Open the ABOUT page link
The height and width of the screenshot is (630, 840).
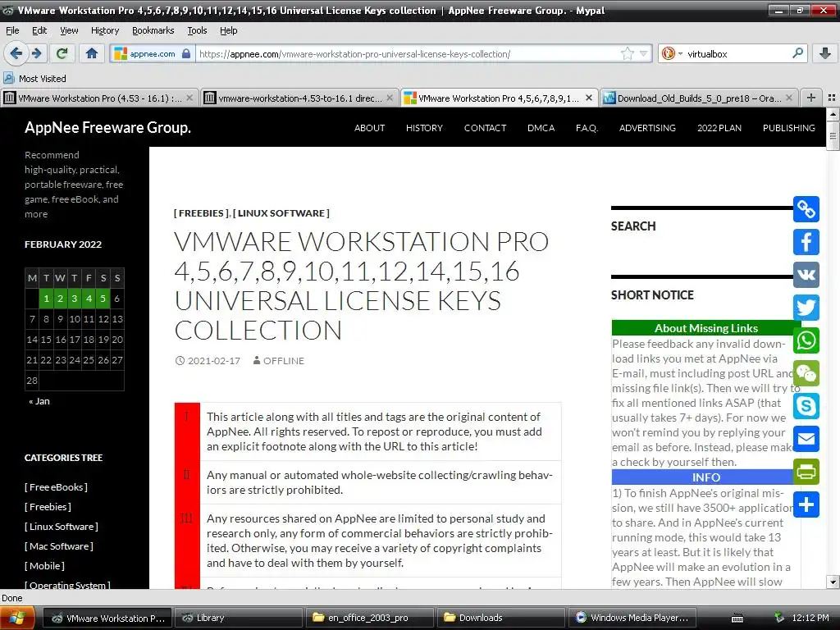pos(370,128)
